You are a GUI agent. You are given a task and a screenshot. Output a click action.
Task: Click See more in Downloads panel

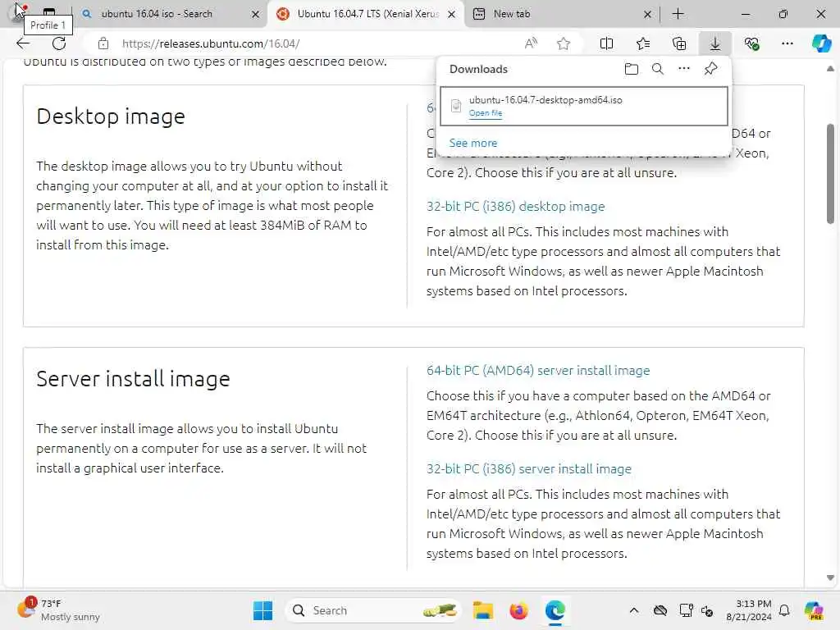coord(473,143)
